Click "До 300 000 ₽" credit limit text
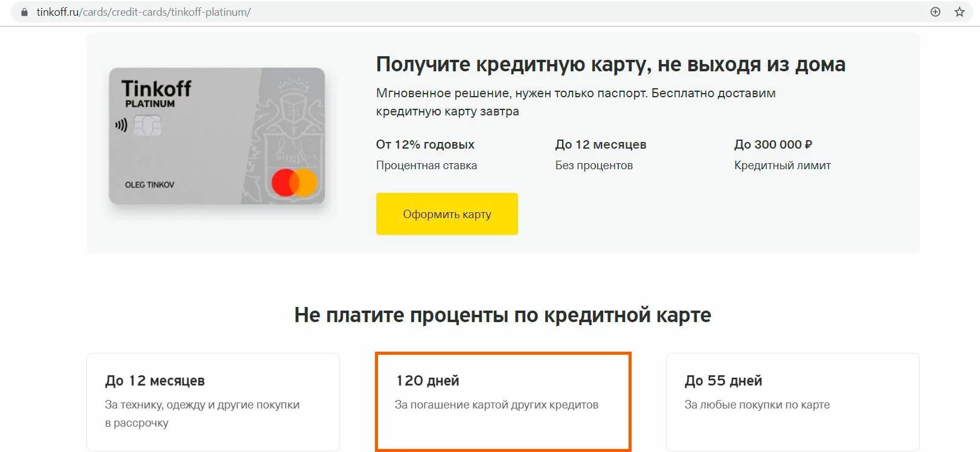980x452 pixels. 773,144
